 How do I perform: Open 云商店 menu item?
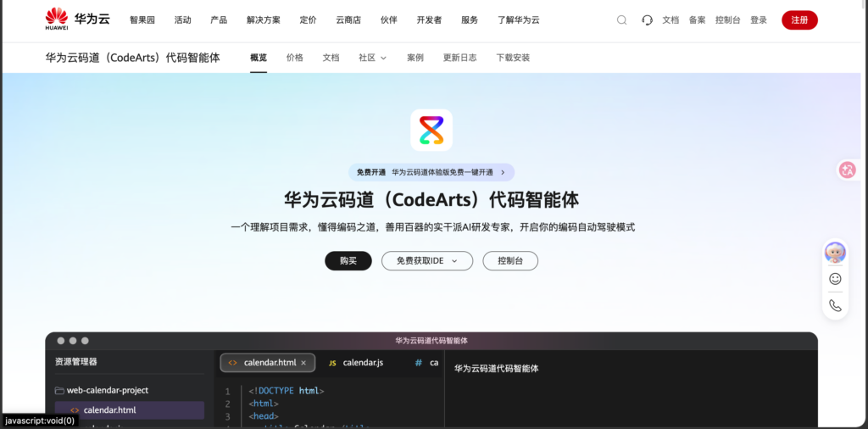coord(348,20)
